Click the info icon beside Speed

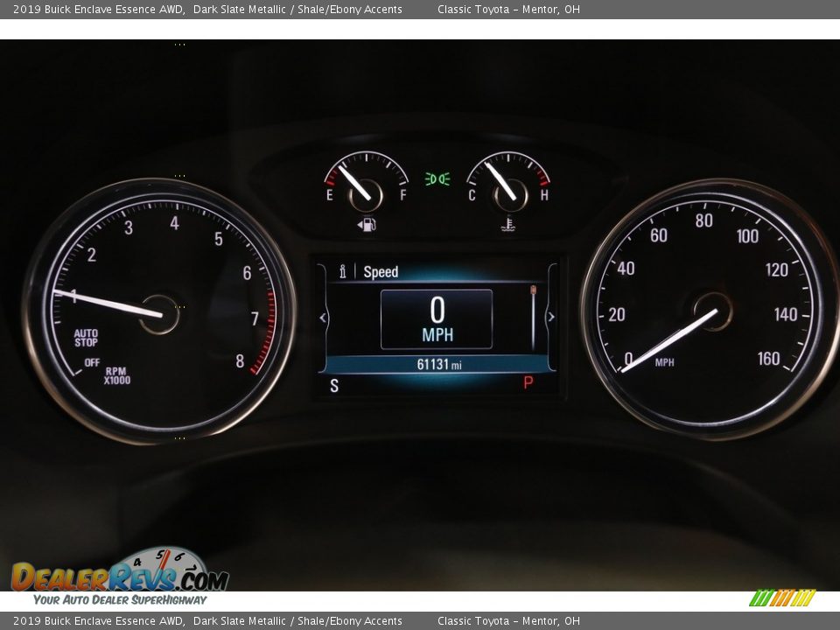tap(343, 271)
